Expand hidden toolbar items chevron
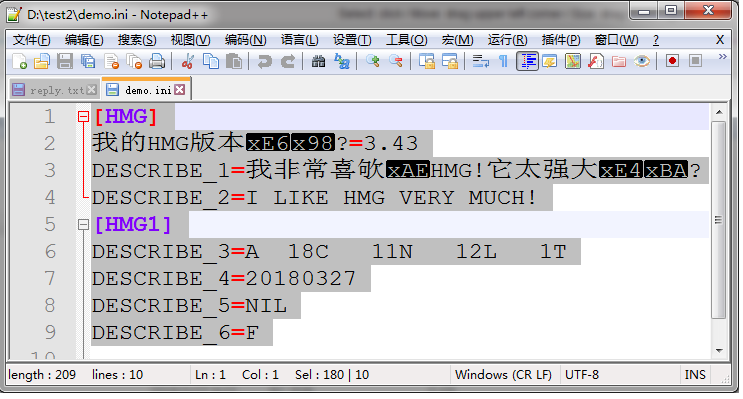The height and width of the screenshot is (399, 743). (723, 57)
